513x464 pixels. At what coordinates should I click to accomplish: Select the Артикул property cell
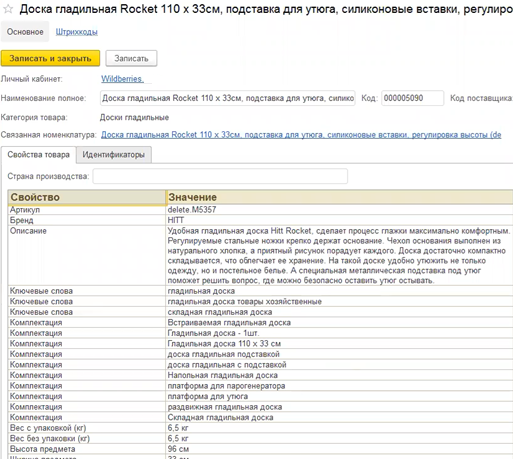pos(87,210)
